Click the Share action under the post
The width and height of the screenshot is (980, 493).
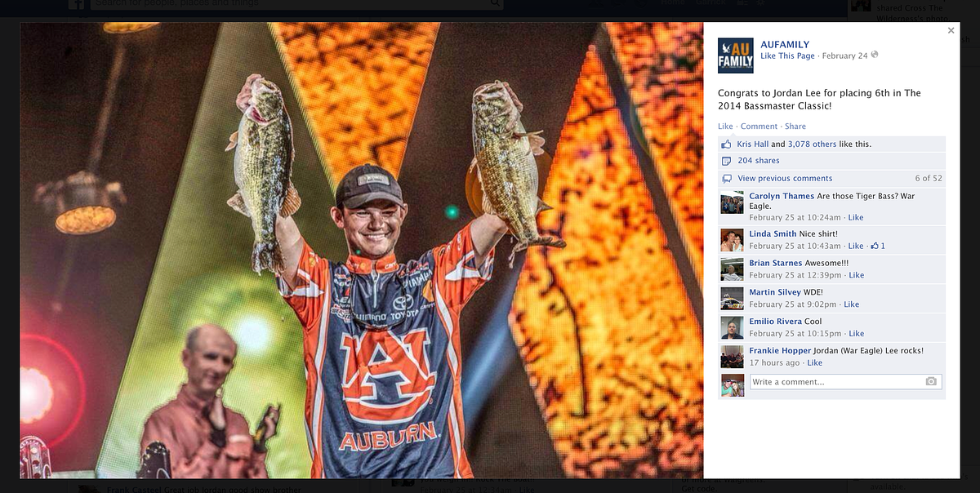(x=795, y=127)
